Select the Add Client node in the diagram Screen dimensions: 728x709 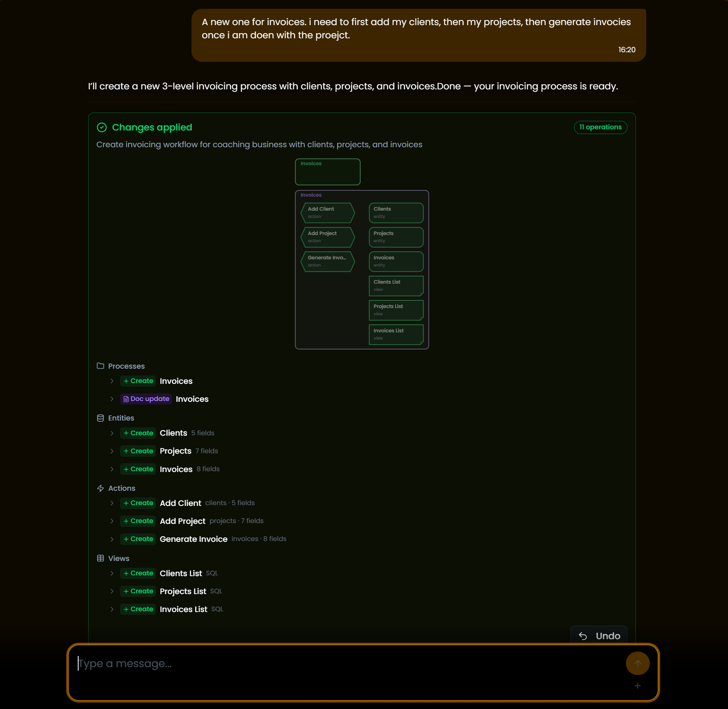pyautogui.click(x=327, y=213)
